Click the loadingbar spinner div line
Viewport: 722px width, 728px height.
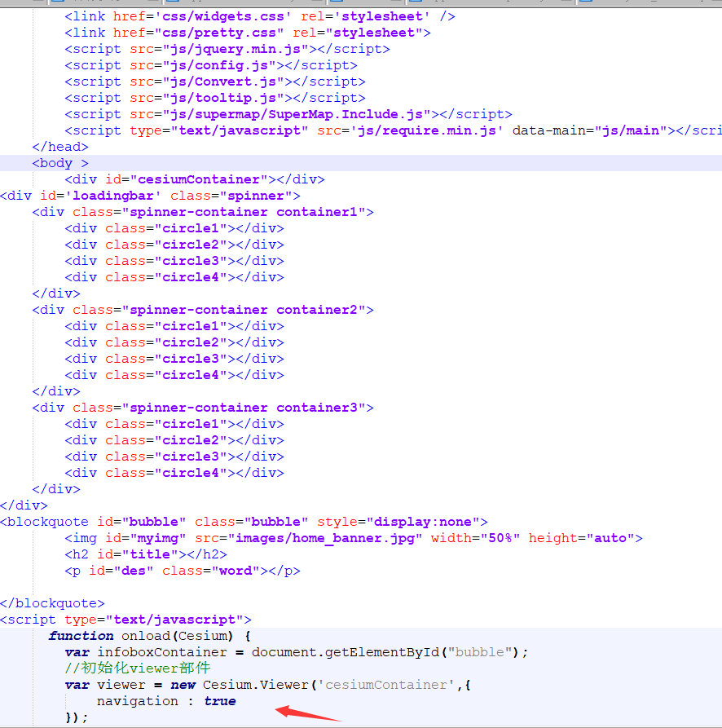tap(150, 196)
